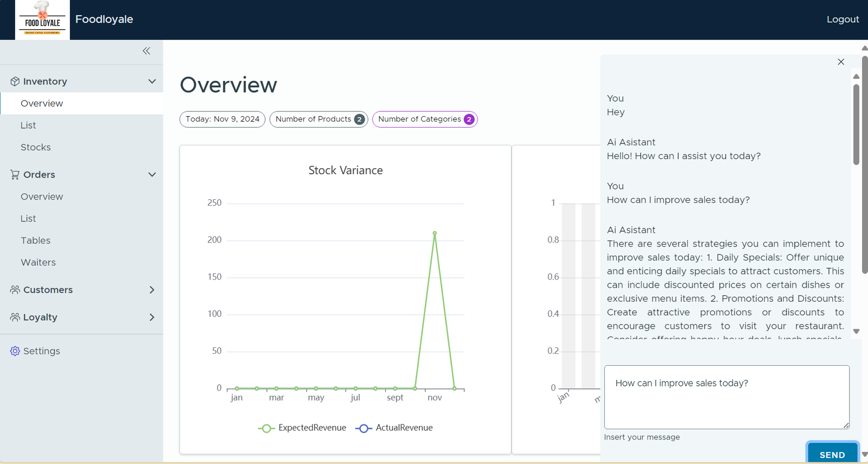Screen dimensions: 868x464
Task: Toggle ActualRevenue legend series
Action: pyautogui.click(x=394, y=428)
